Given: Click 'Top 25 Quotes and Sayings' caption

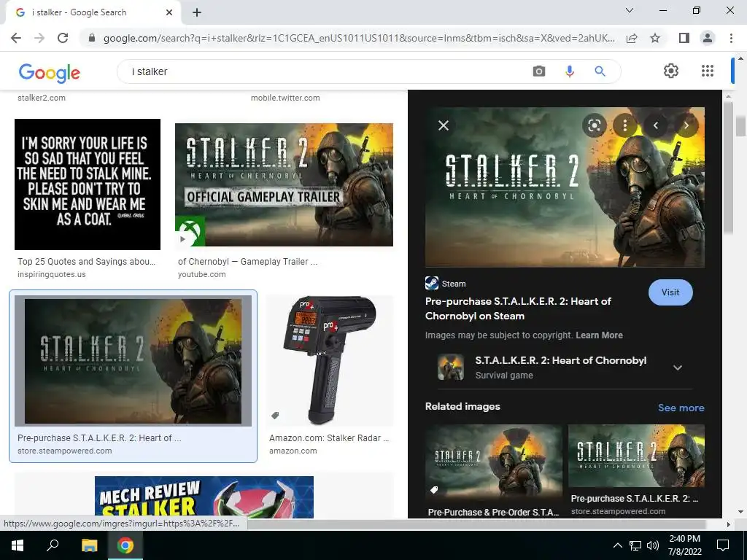Looking at the screenshot, I should (x=86, y=262).
